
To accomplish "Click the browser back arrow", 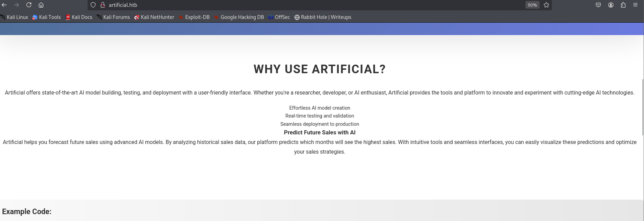I will [4, 5].
